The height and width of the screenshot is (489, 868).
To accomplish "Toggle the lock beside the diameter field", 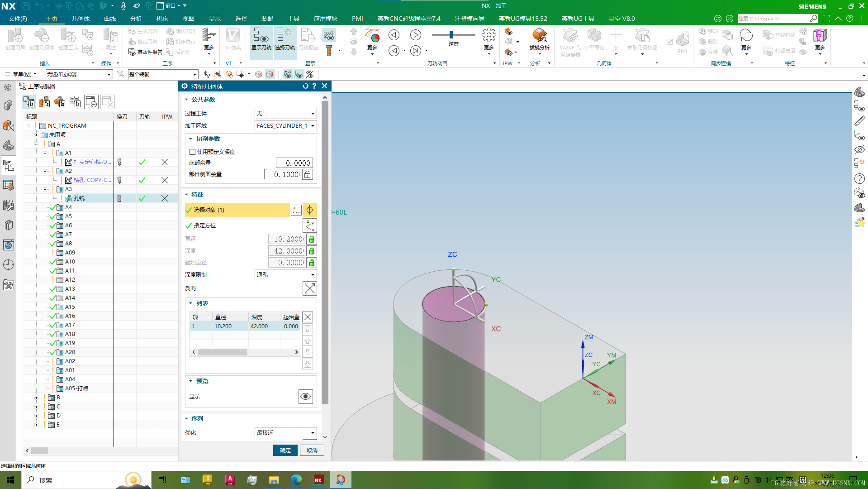I will [x=312, y=239].
